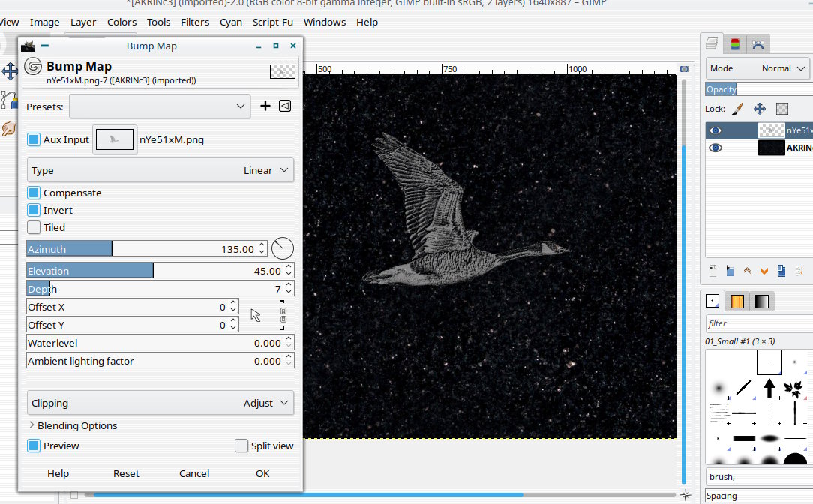Disable the Compensate checkbox
The image size is (813, 504).
pos(34,193)
